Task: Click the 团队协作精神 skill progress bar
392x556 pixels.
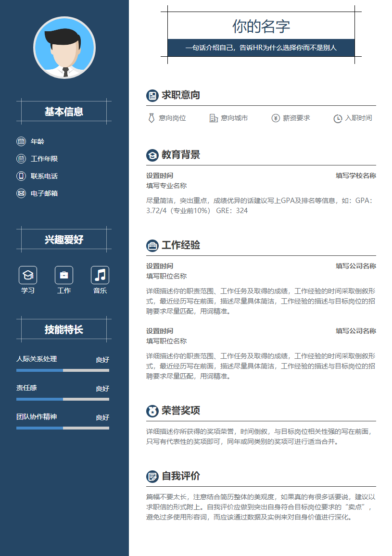Action: click(63, 428)
